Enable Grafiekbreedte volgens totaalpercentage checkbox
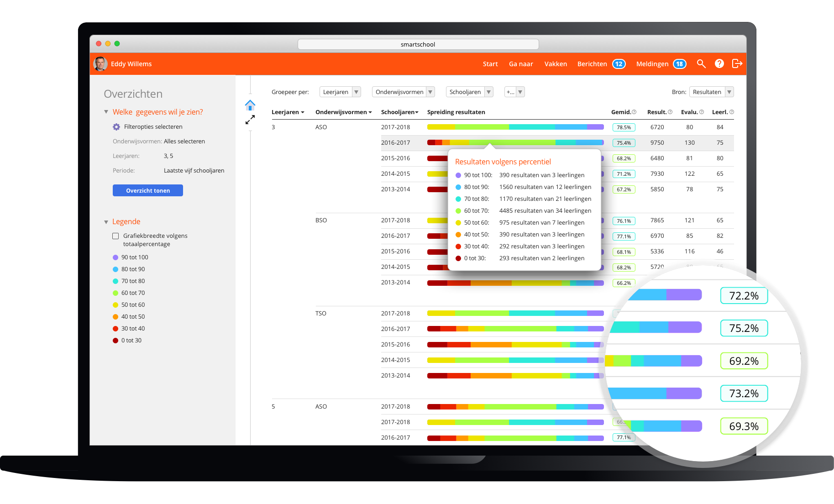This screenshot has width=834, height=504. tap(115, 236)
